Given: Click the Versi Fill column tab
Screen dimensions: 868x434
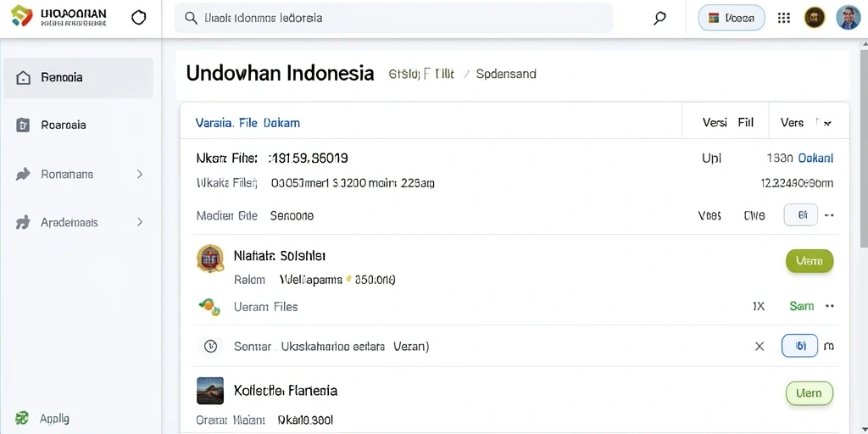Looking at the screenshot, I should pyautogui.click(x=727, y=123).
